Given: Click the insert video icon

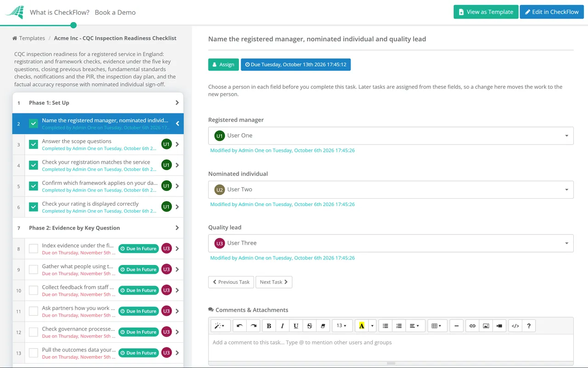Looking at the screenshot, I should pyautogui.click(x=499, y=326).
